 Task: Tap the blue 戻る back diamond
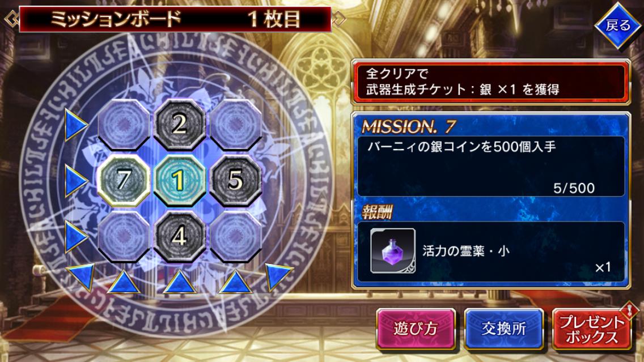click(x=618, y=25)
